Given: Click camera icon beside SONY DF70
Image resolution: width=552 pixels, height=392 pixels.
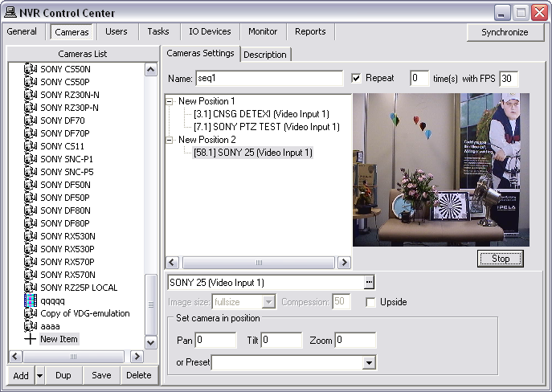Looking at the screenshot, I should tap(31, 120).
